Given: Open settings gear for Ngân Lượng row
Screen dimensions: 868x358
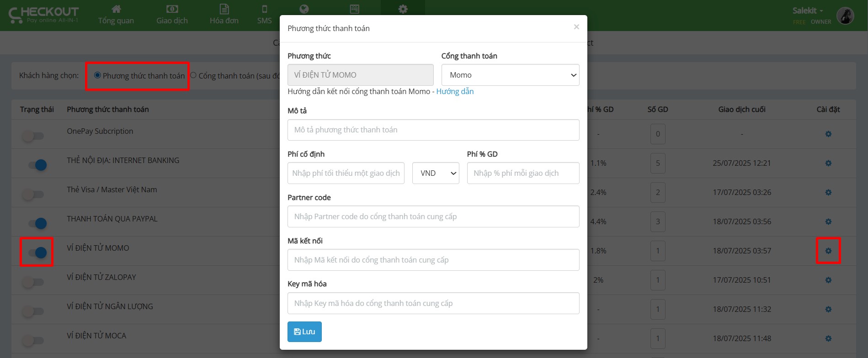Looking at the screenshot, I should (828, 309).
